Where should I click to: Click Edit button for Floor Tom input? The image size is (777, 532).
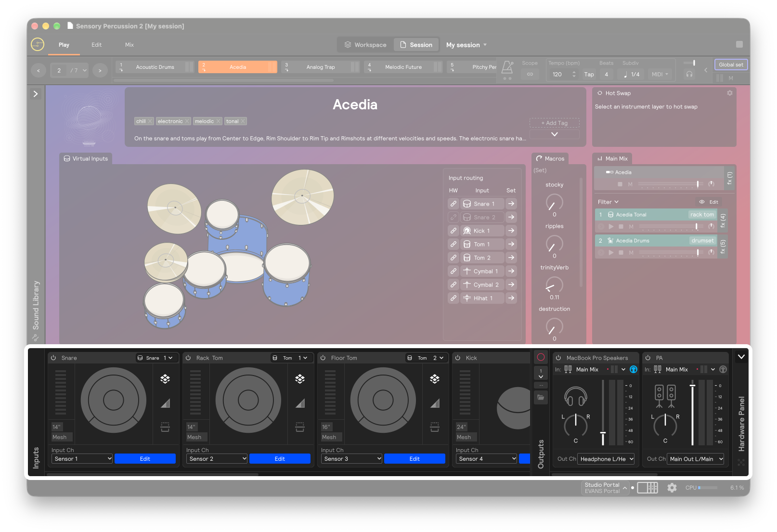414,459
